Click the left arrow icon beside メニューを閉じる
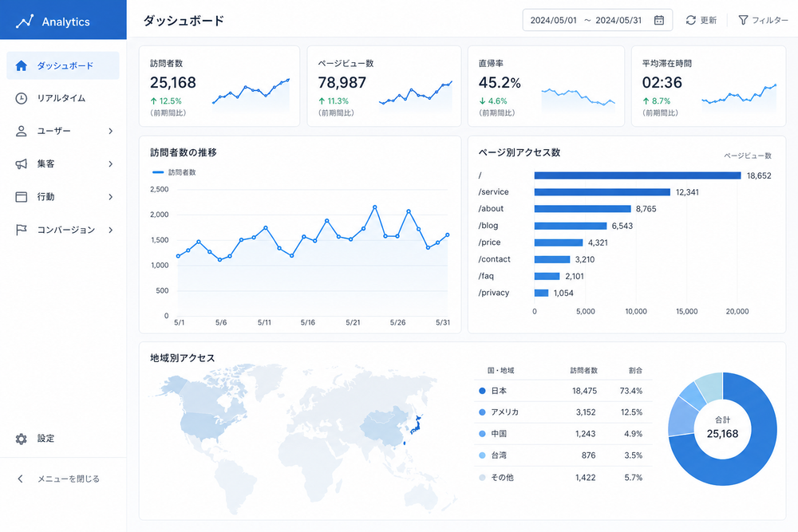Image resolution: width=798 pixels, height=532 pixels. 21,479
